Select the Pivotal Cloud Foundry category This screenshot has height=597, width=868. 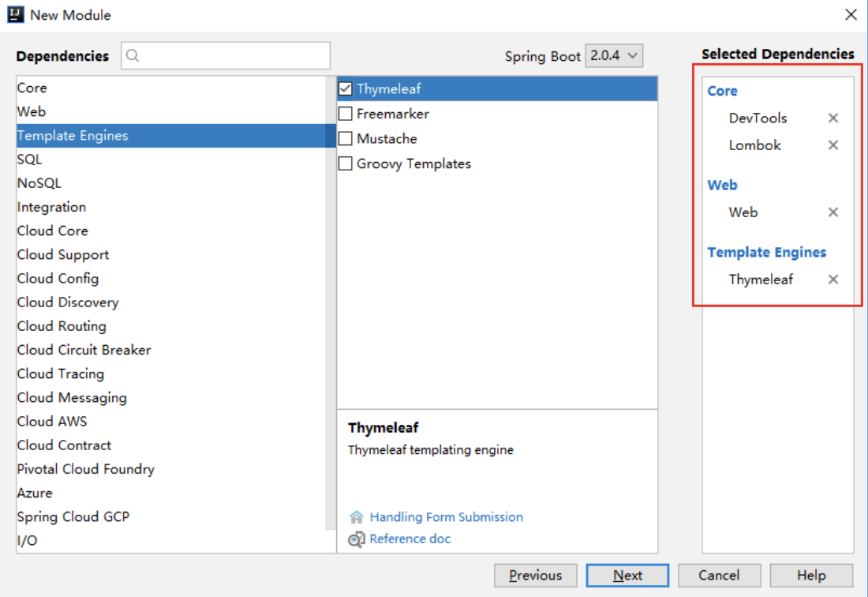pos(171,469)
